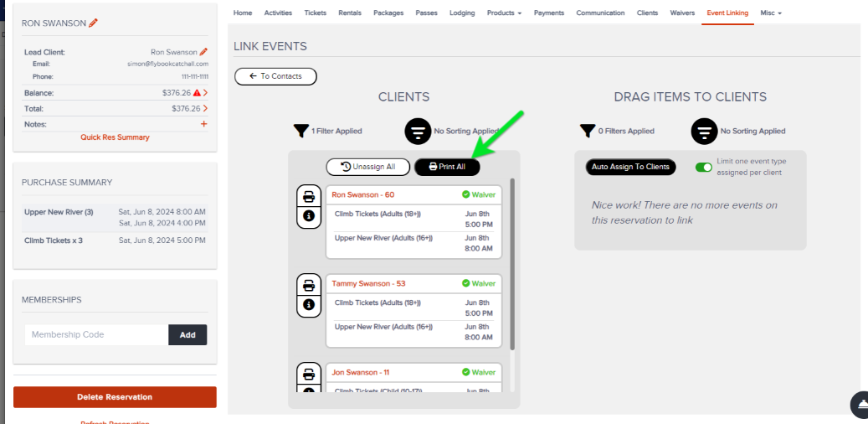Open items sorting icon
The height and width of the screenshot is (424, 868).
coord(704,132)
